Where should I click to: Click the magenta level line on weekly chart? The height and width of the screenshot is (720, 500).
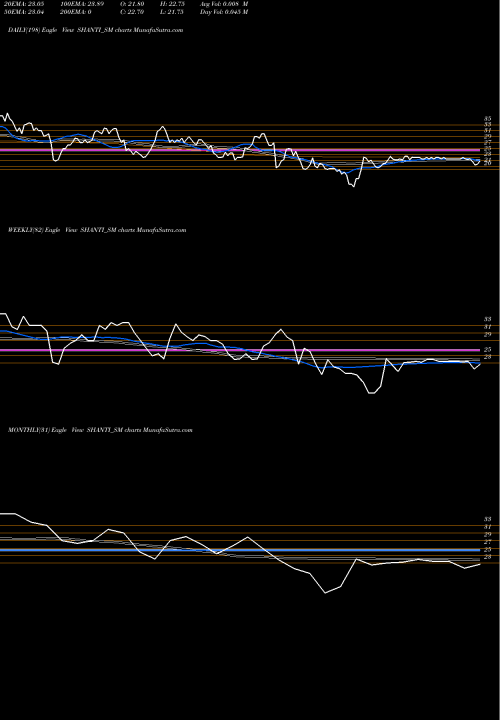pyautogui.click(x=240, y=350)
